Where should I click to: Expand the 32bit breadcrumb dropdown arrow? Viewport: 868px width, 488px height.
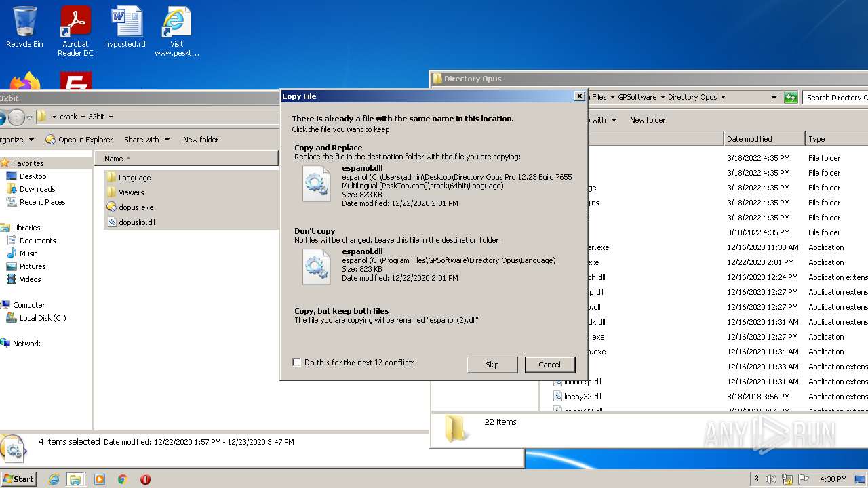111,117
